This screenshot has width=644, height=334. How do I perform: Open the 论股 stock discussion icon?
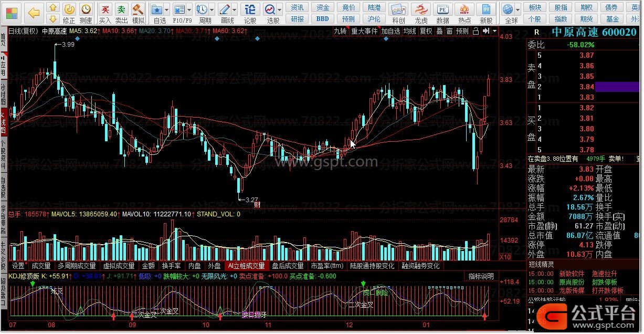[250, 9]
